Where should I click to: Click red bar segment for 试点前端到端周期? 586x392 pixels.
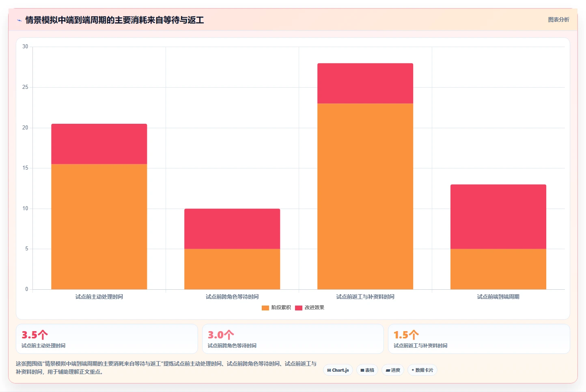pos(498,217)
